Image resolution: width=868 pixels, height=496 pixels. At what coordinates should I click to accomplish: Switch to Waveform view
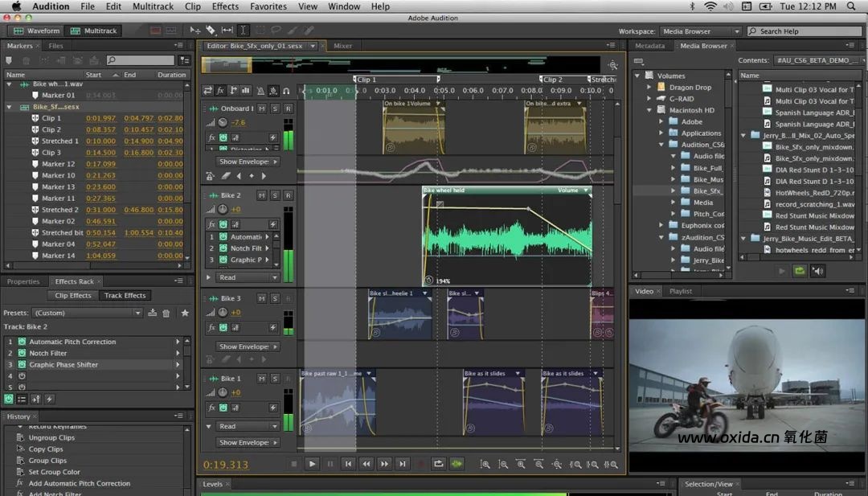[x=36, y=31]
